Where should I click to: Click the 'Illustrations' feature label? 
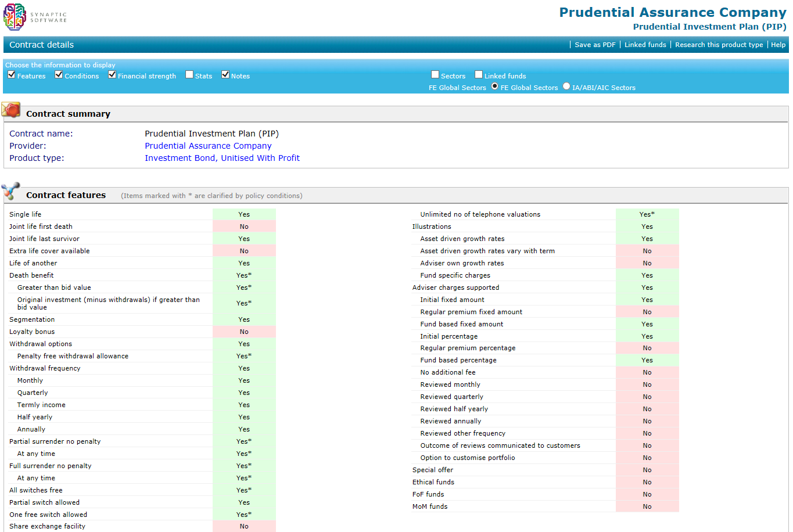point(432,227)
